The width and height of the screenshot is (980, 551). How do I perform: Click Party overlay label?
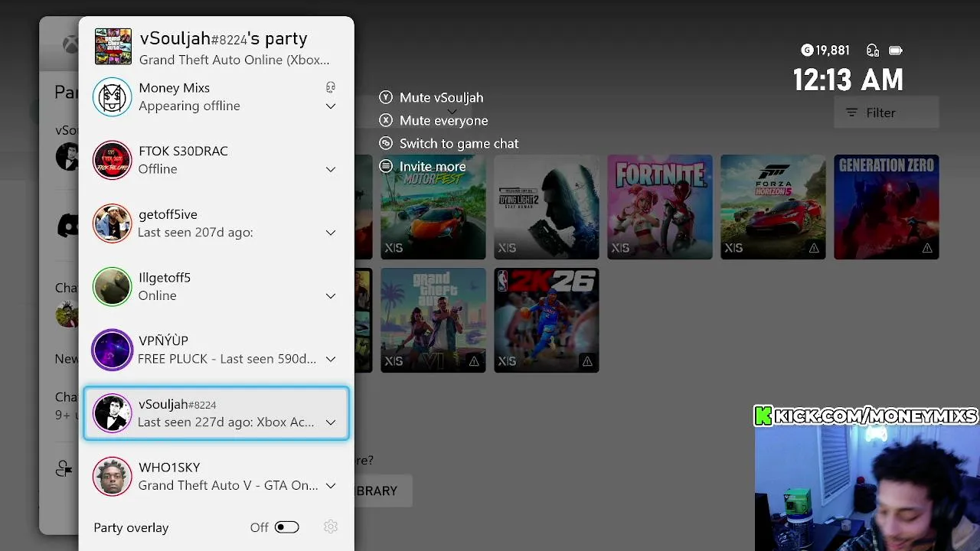[131, 527]
